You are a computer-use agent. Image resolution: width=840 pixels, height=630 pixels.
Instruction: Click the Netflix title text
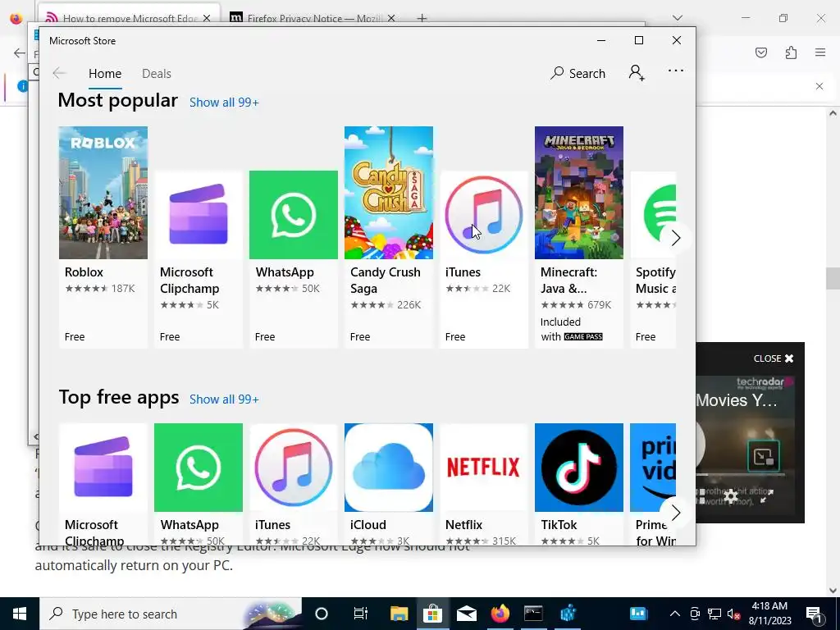pos(464,525)
